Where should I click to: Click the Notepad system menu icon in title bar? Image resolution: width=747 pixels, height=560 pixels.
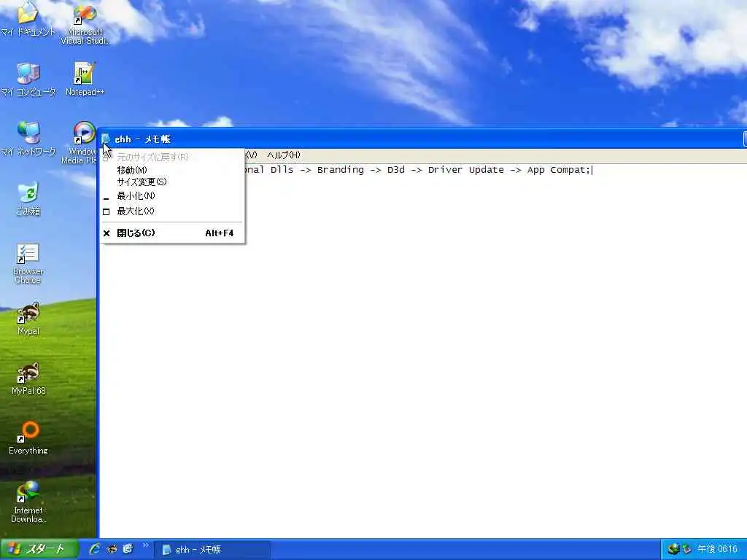[106, 139]
